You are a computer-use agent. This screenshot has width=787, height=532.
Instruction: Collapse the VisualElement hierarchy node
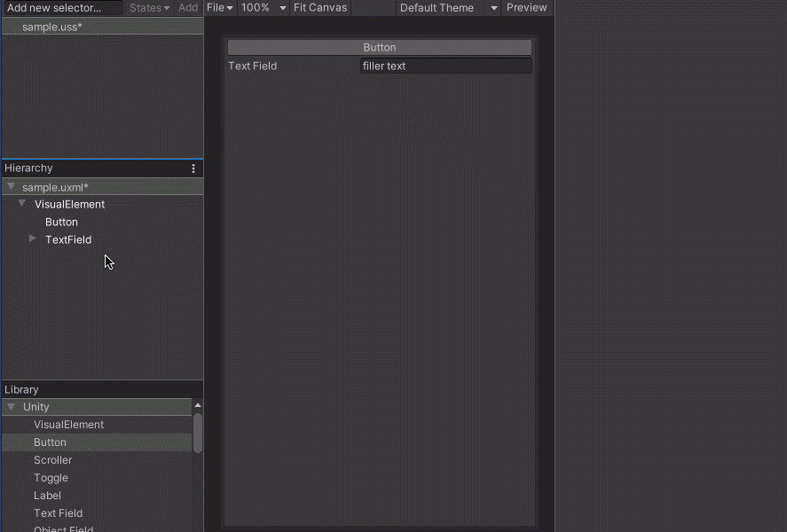[22, 204]
